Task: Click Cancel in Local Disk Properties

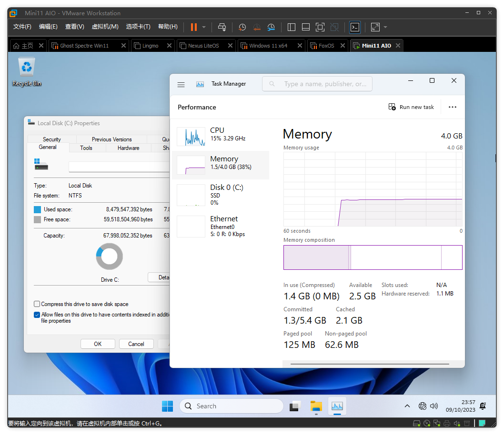Action: click(x=136, y=344)
